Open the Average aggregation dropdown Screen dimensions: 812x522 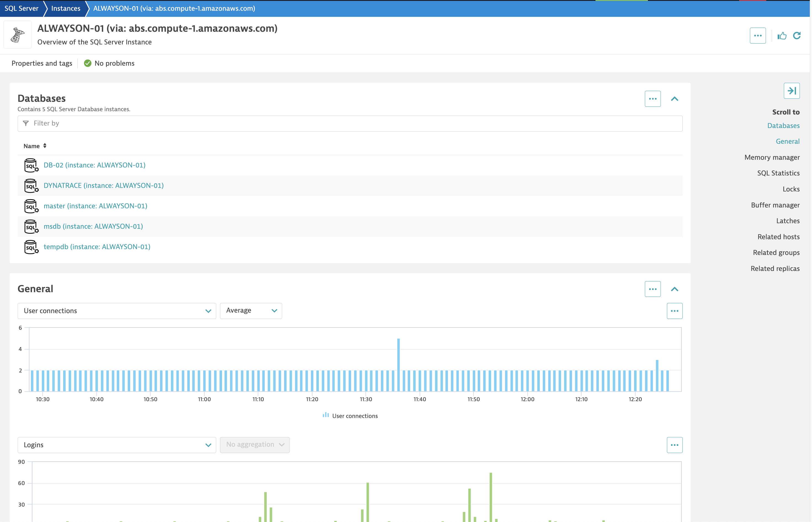[x=250, y=310]
